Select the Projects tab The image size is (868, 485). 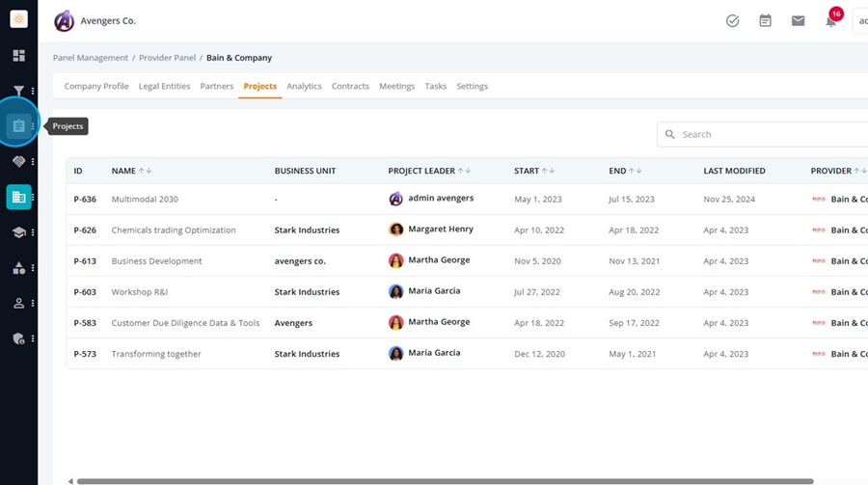260,87
